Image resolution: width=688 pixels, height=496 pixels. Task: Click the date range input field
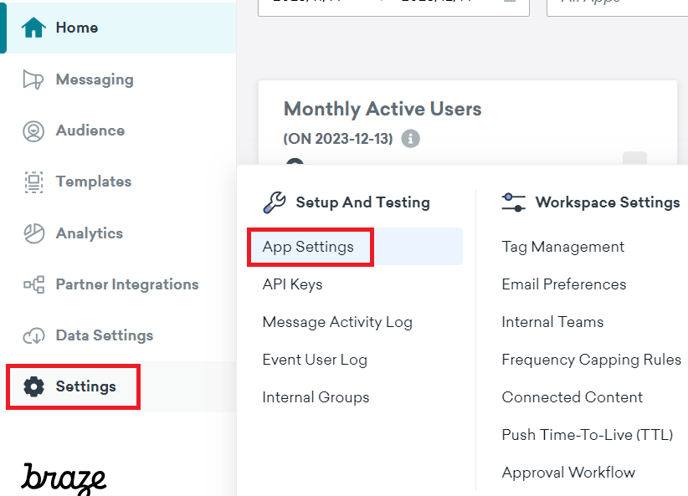[x=394, y=7]
